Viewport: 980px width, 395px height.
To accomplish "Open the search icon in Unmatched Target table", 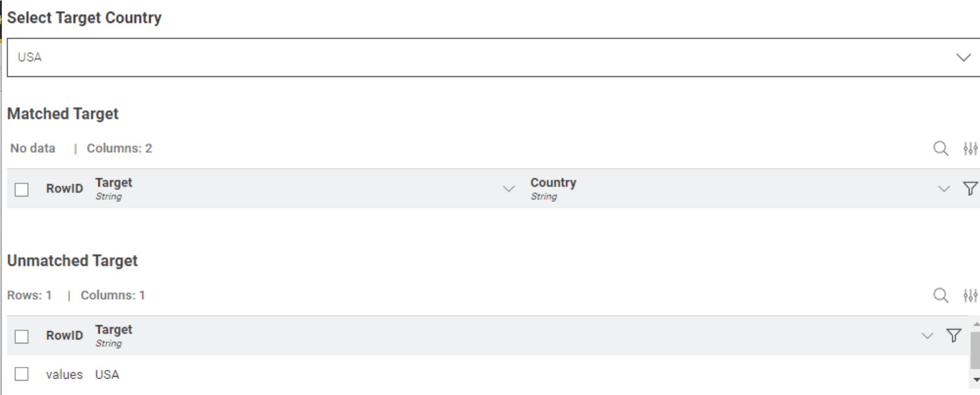I will tap(941, 296).
